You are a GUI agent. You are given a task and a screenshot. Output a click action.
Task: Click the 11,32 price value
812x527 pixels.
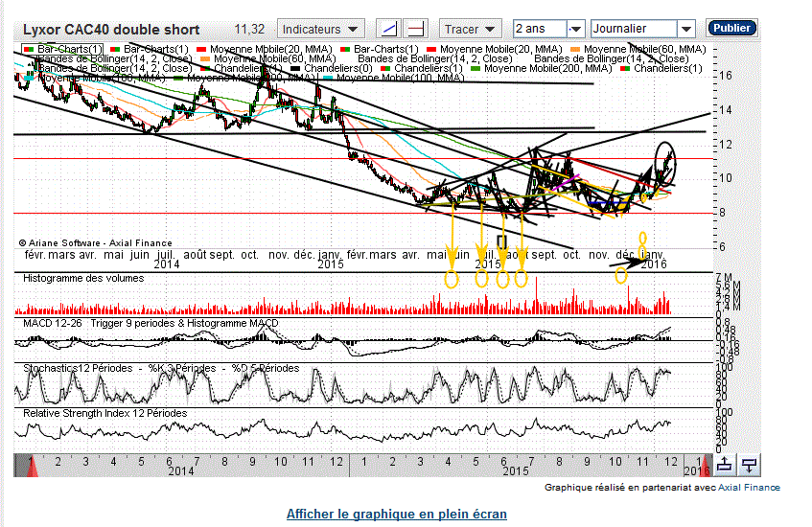(249, 30)
